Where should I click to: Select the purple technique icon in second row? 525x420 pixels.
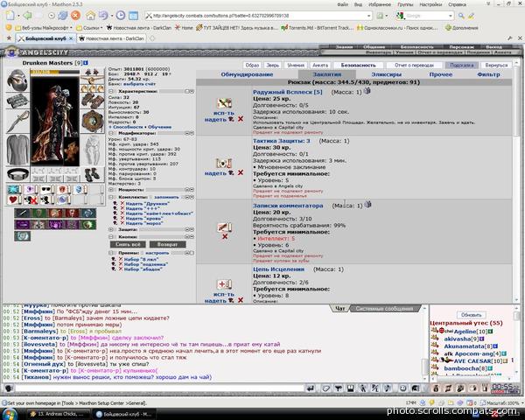point(22,224)
